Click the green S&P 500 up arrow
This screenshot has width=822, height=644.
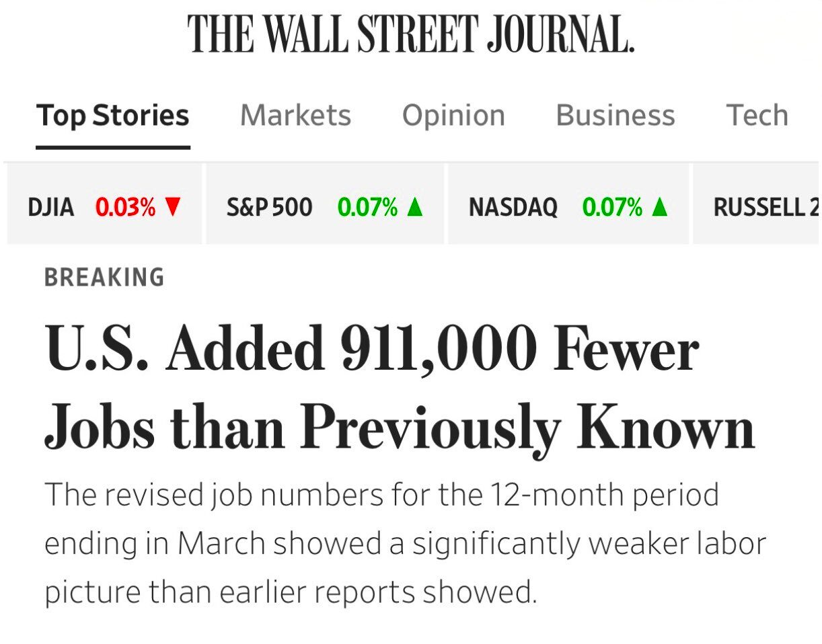[x=415, y=208]
